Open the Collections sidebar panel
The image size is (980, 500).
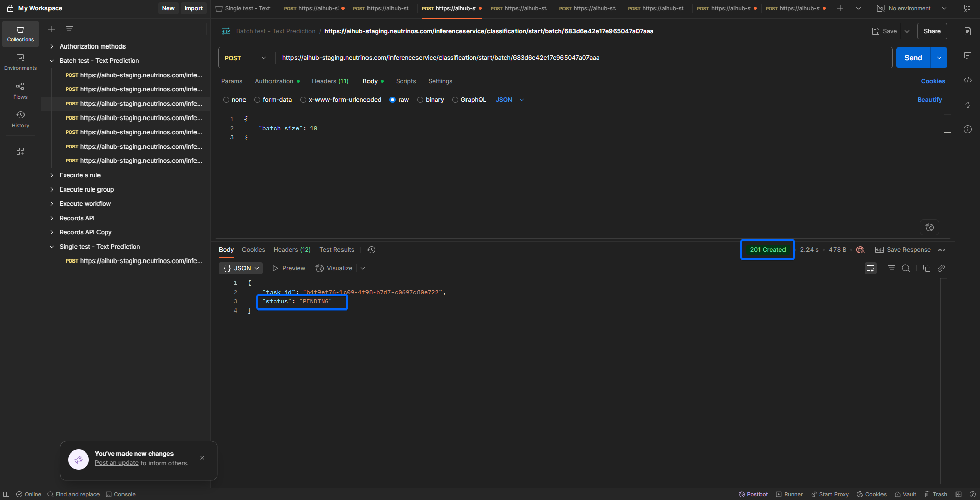pyautogui.click(x=20, y=34)
